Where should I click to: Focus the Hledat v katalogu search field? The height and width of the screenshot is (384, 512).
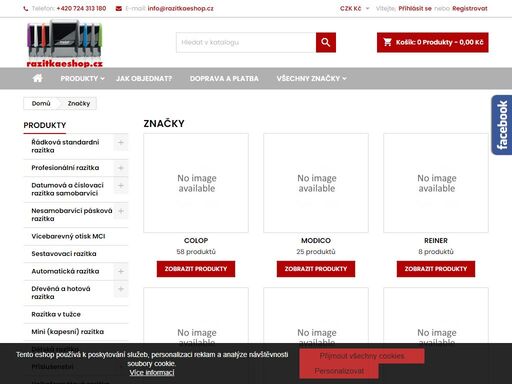(x=246, y=42)
